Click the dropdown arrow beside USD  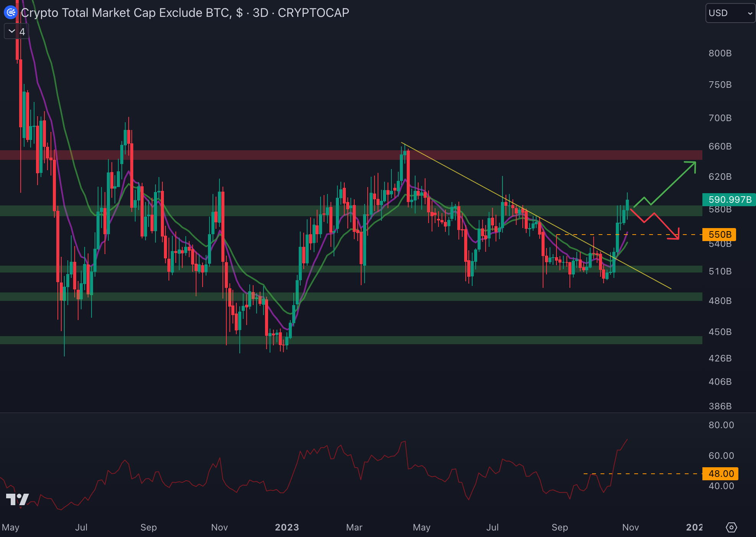749,13
